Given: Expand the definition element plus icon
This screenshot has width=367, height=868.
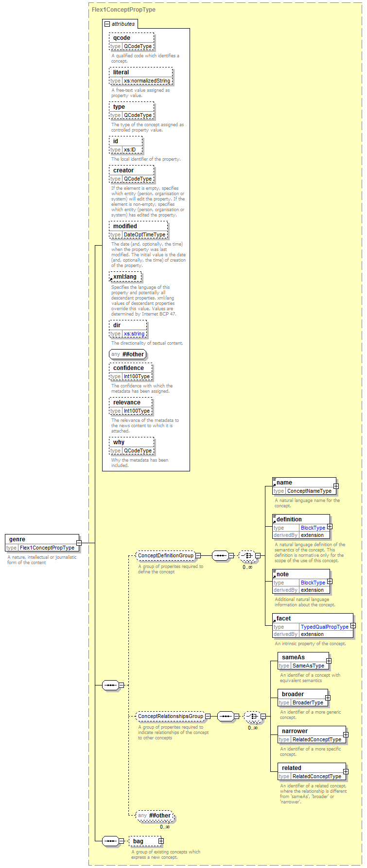Looking at the screenshot, I should click(x=330, y=527).
